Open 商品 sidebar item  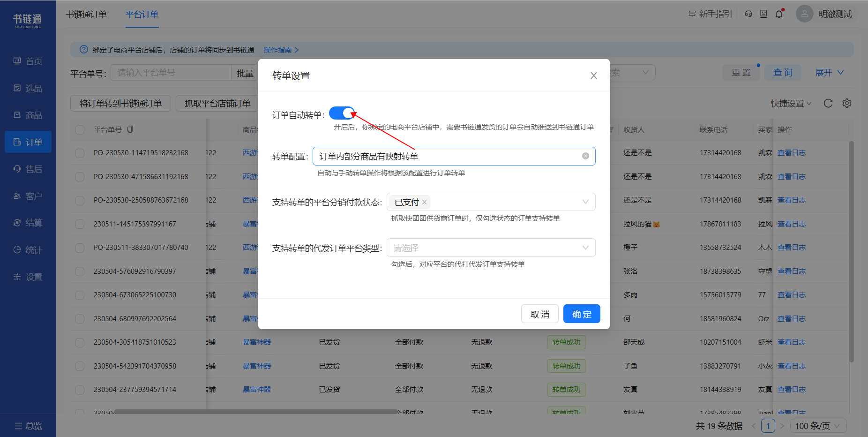coord(28,115)
